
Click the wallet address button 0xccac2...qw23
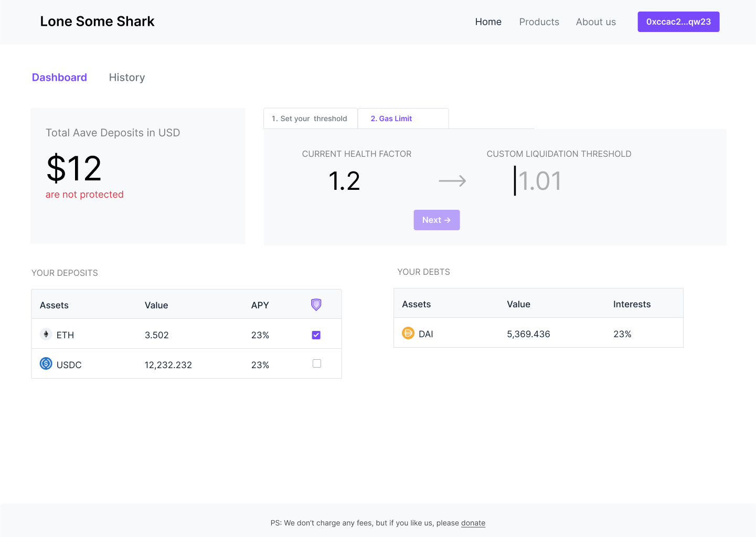[678, 22]
